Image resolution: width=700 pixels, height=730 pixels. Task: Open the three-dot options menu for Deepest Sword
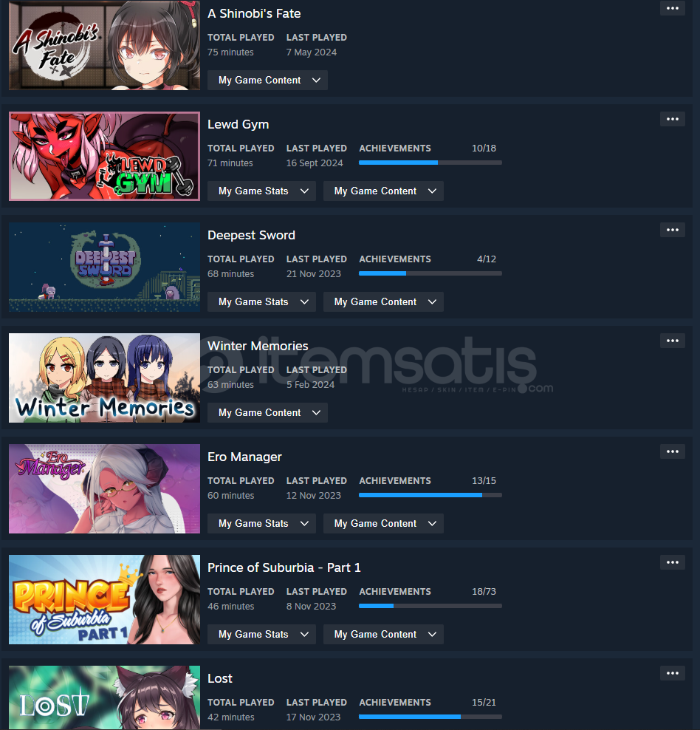[672, 230]
